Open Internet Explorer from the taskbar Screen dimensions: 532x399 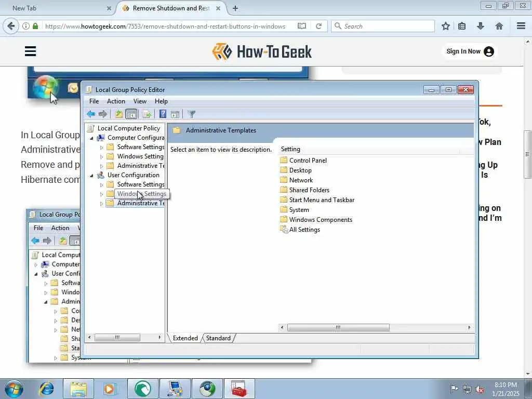tap(46, 389)
